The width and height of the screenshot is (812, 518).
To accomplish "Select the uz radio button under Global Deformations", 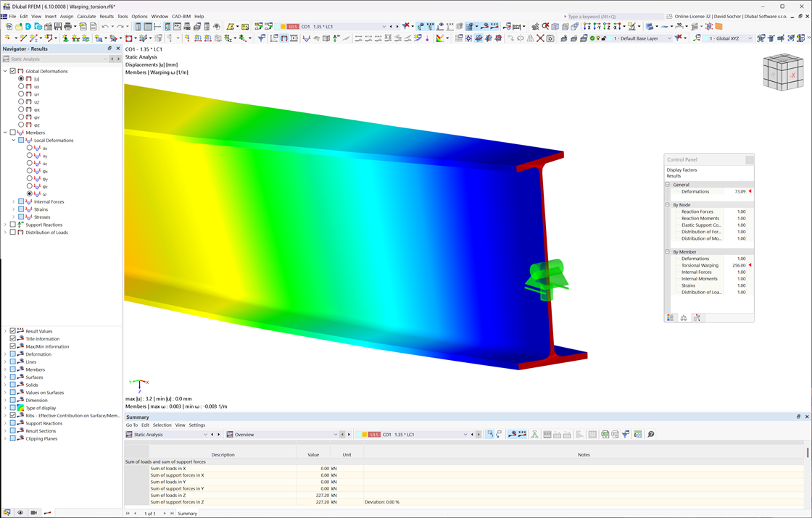I will [20, 101].
